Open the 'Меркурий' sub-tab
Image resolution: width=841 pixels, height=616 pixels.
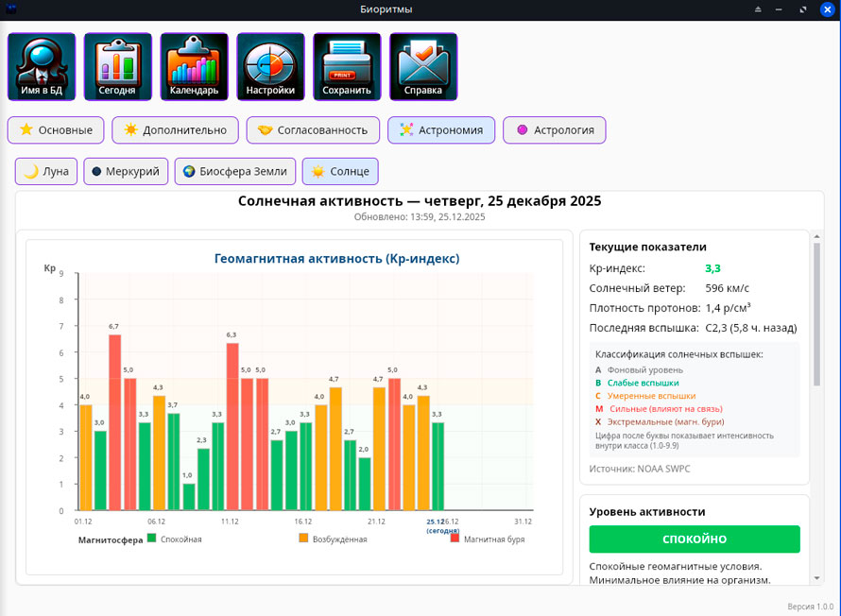[126, 172]
